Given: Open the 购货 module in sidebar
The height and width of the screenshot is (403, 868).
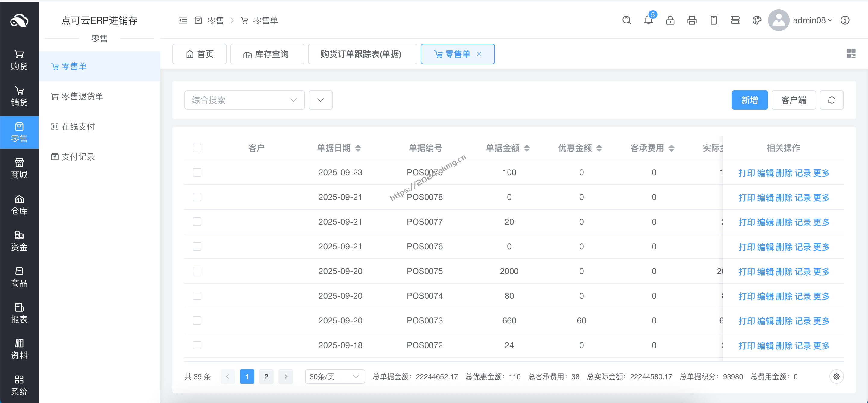Looking at the screenshot, I should (x=19, y=60).
